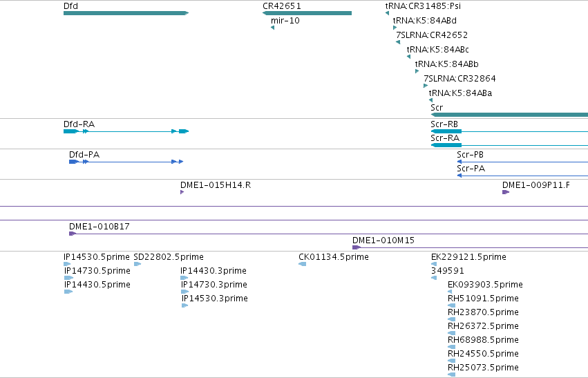Select the CK01134.5prime EST glyph
Screen dimensions: 588x378
click(302, 264)
